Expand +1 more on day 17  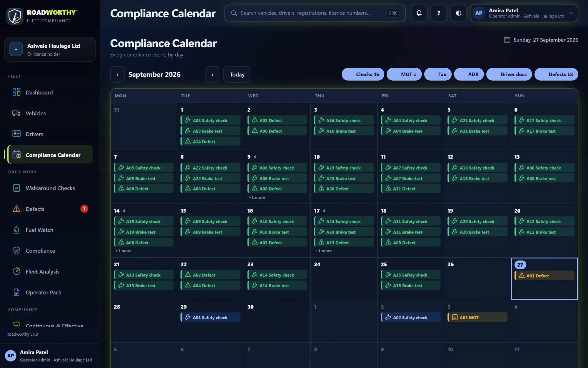click(x=324, y=251)
